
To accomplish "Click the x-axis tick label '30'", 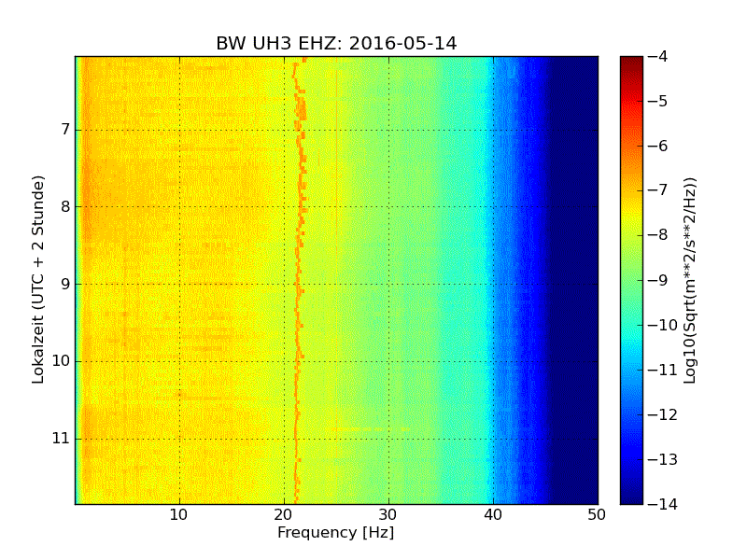I will pyautogui.click(x=388, y=515).
